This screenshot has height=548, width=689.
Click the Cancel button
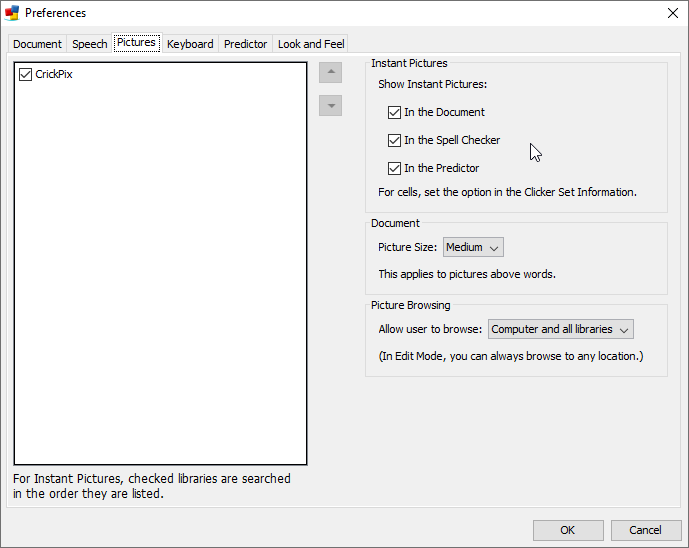(645, 530)
